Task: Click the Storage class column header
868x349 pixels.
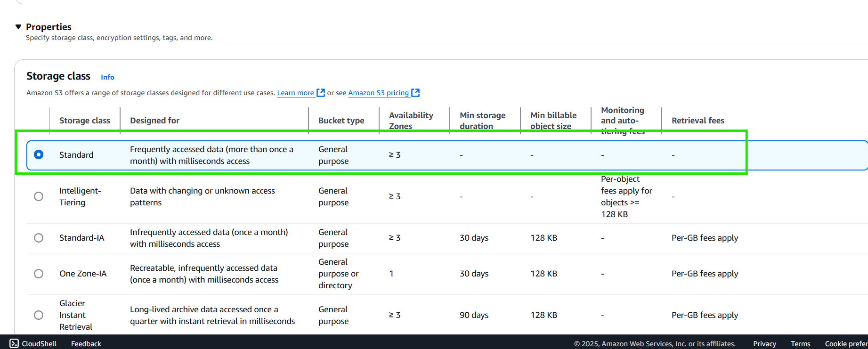Action: 85,121
